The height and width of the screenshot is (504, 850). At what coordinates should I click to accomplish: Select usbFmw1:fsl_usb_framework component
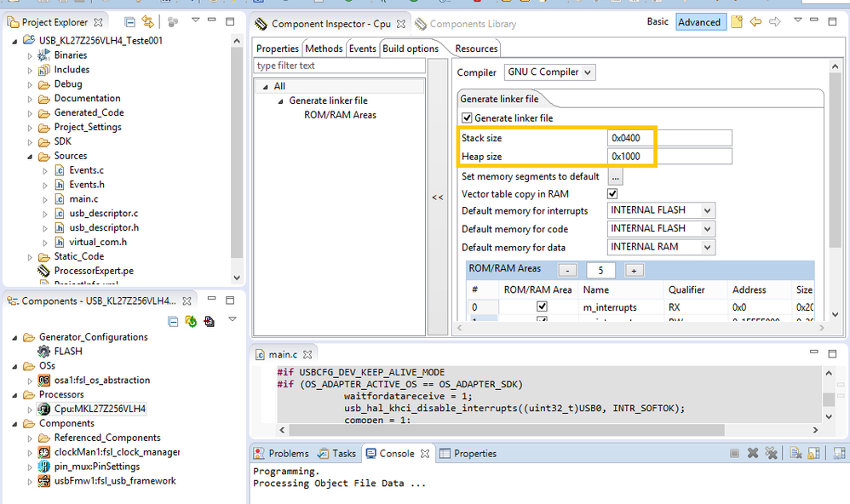point(114,481)
